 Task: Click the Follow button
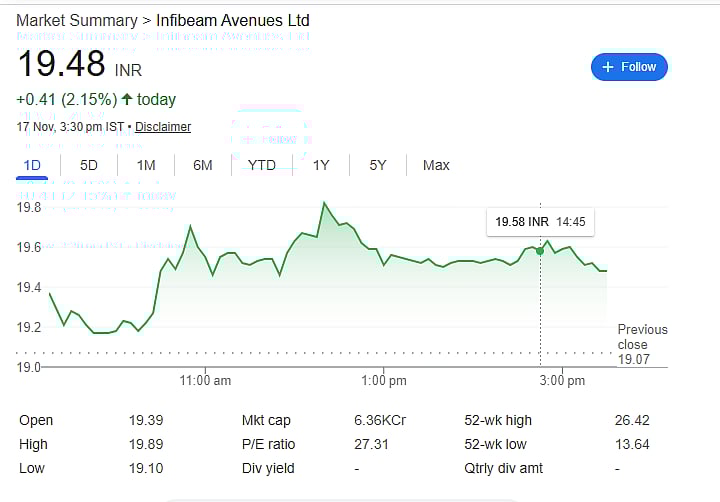[x=629, y=67]
